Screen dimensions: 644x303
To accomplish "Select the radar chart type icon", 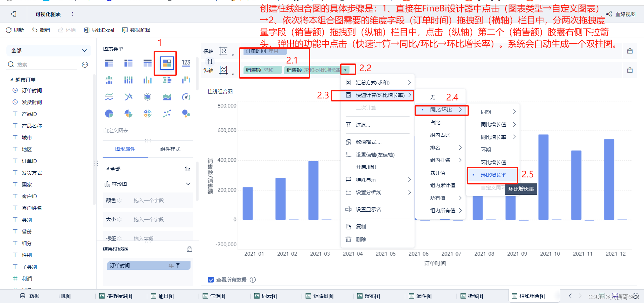I will pos(148,97).
